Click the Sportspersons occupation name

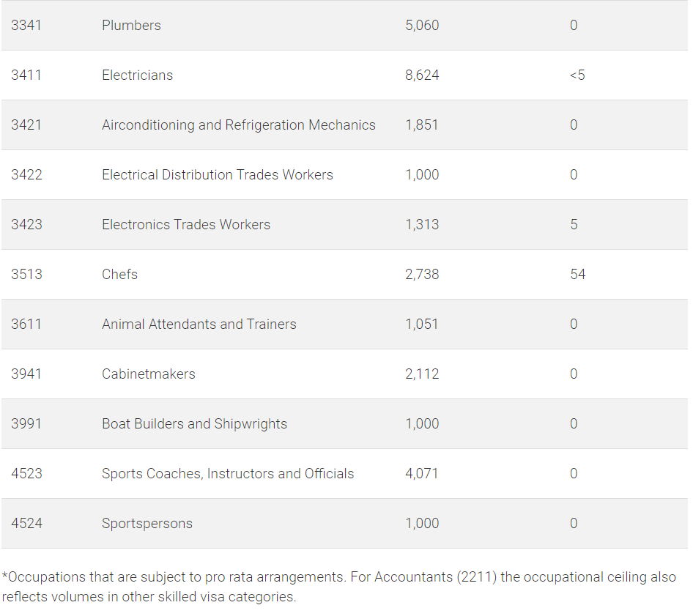[x=147, y=524]
